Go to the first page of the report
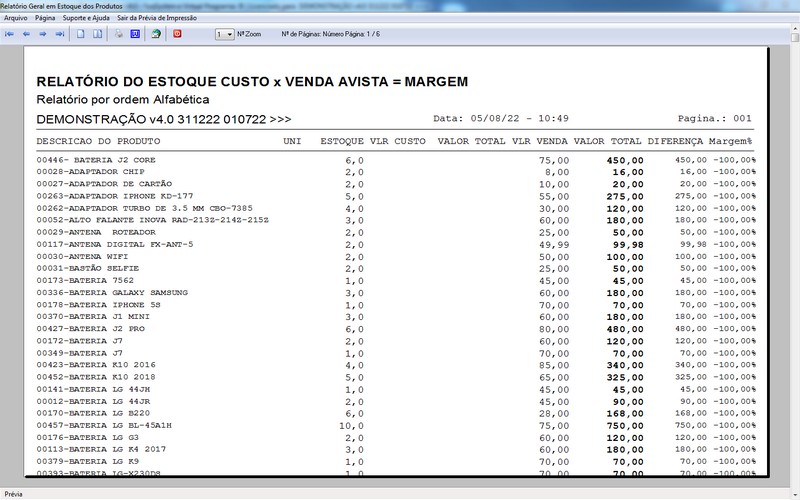800x500 pixels. click(9, 34)
